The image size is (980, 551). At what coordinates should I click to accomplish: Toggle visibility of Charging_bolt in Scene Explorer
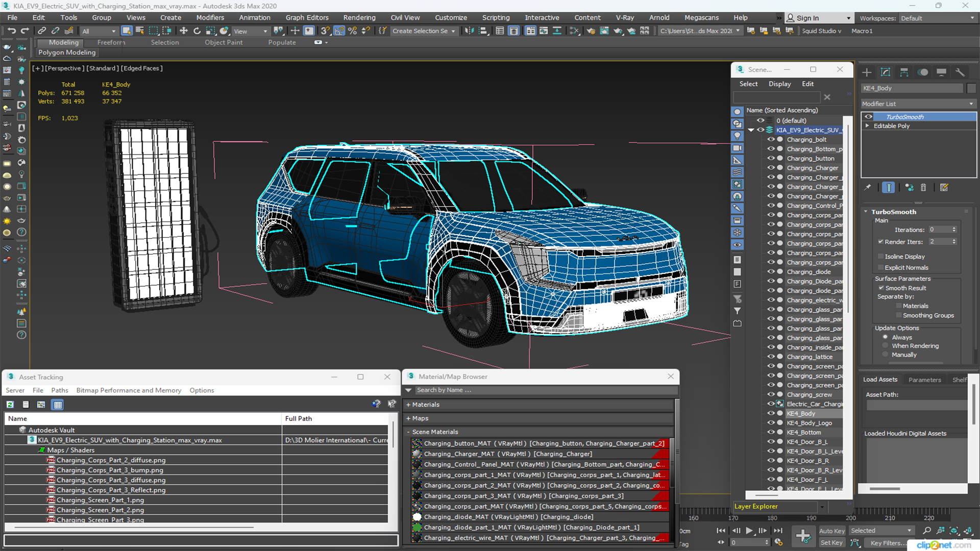(x=771, y=139)
